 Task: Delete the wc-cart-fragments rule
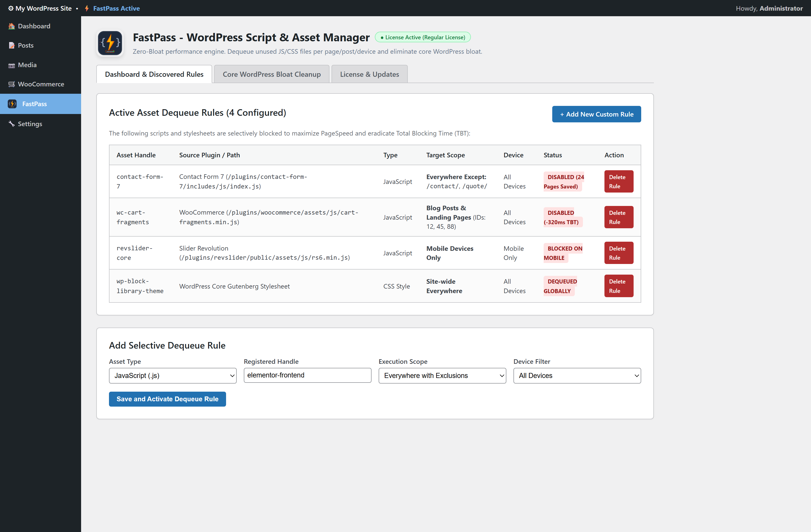[x=618, y=217]
